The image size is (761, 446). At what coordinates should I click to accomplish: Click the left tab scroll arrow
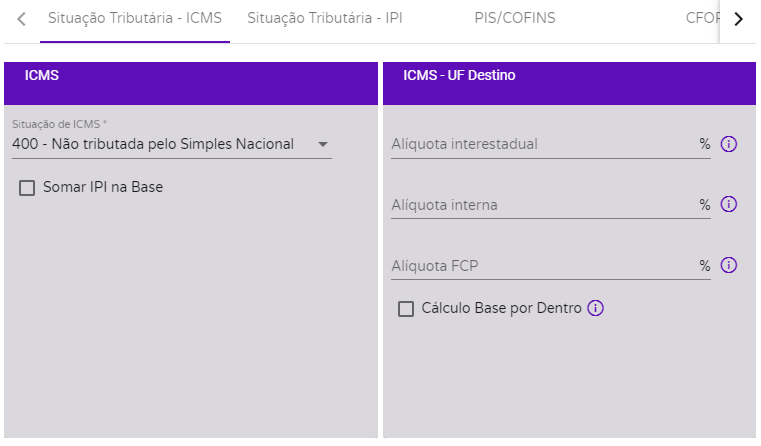[x=21, y=19]
